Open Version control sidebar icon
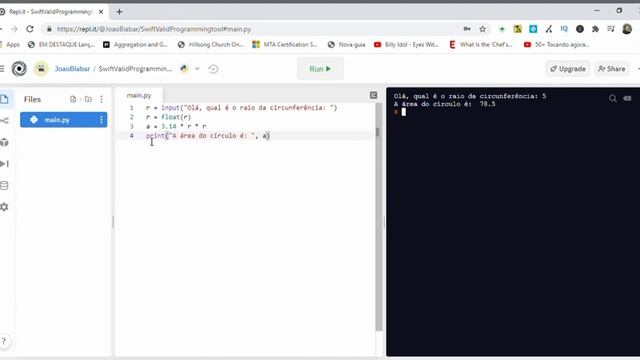The width and height of the screenshot is (640, 360). tap(4, 120)
